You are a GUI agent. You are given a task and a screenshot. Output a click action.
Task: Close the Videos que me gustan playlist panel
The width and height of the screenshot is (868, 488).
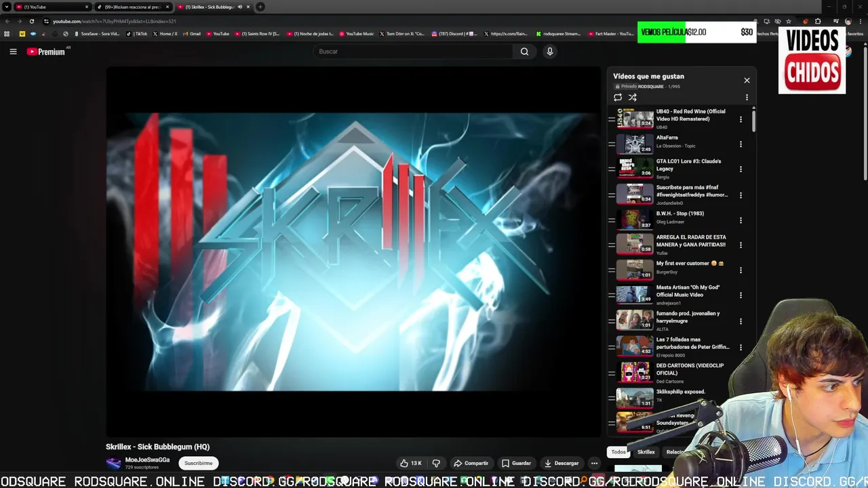[747, 80]
